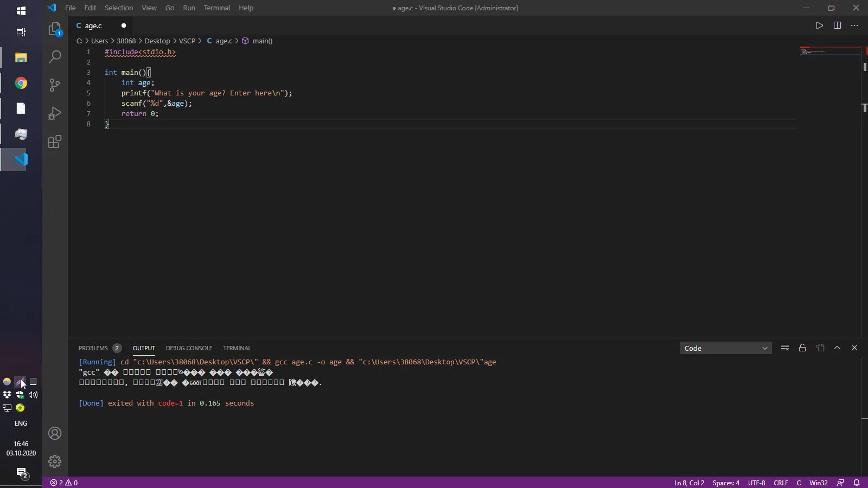Switch to the DEBUG CONSOLE tab
Screen dimensions: 868x488
click(189, 348)
